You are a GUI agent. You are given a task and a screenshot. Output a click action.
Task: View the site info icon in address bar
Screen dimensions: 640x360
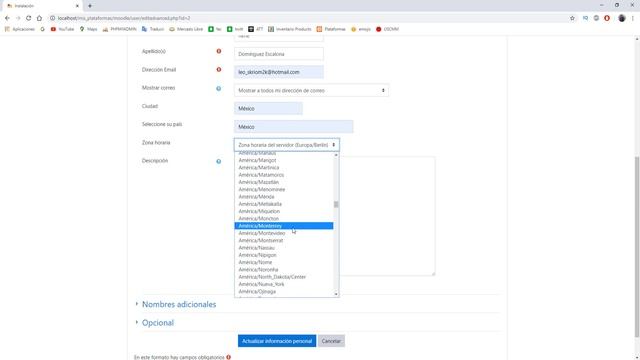pos(52,18)
